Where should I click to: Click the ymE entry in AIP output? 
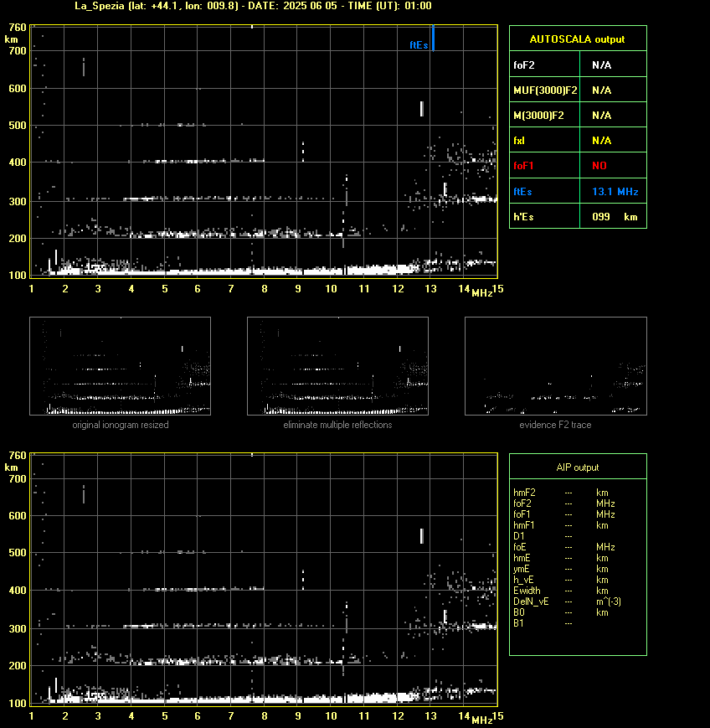521,569
